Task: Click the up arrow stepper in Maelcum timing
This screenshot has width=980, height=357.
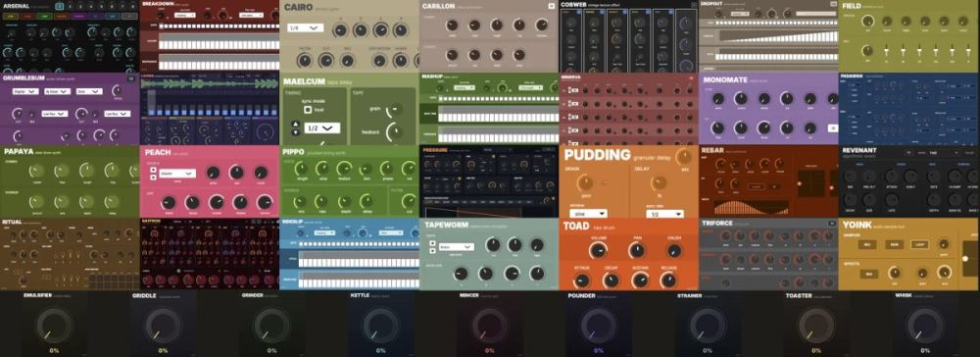Action: tap(296, 124)
